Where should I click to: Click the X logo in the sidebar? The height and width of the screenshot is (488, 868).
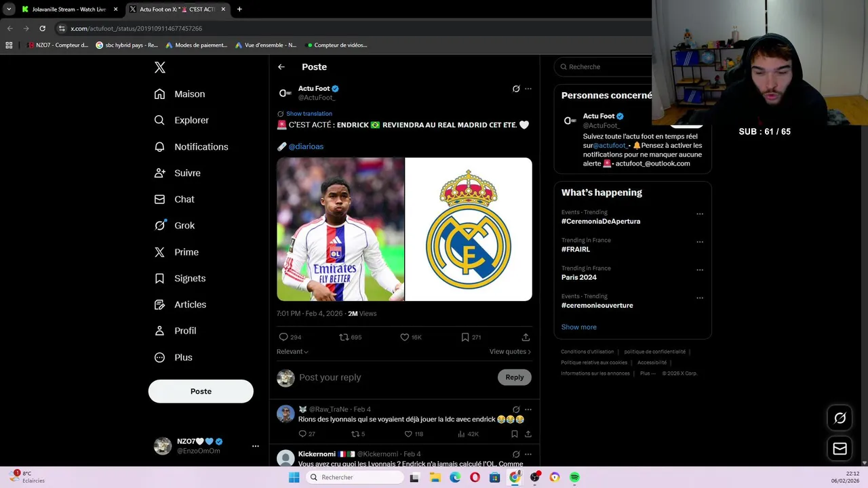pyautogui.click(x=160, y=67)
